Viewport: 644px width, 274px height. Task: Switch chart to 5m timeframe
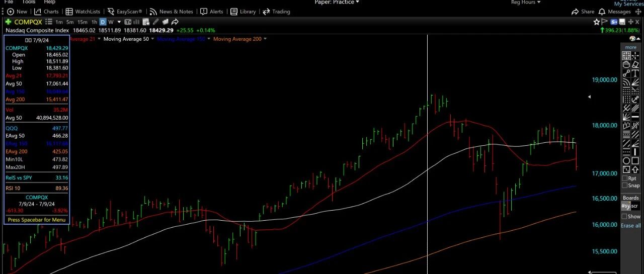coord(70,22)
